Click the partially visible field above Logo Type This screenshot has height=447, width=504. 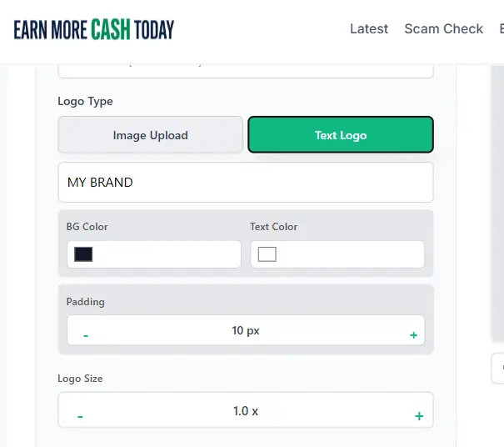tap(245, 68)
